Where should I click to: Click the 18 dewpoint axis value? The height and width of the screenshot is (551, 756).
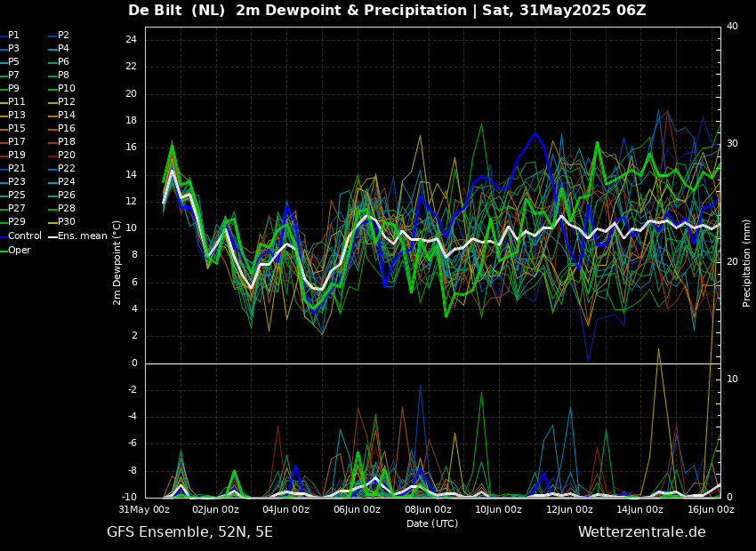(x=131, y=121)
